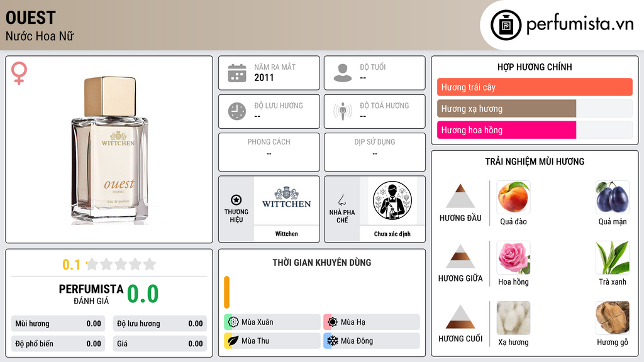The height and width of the screenshot is (362, 644).
Task: Click the yellow 0.1 user rating value
Action: coord(72,265)
